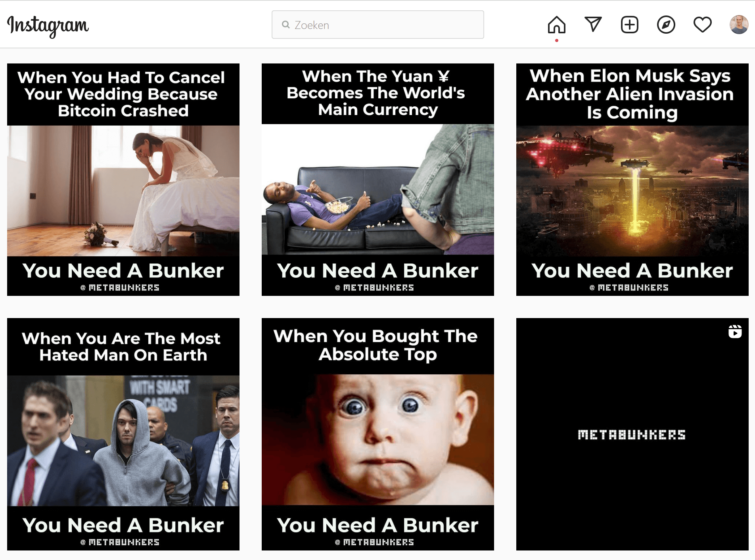
Task: Open Explore compass icon
Action: tap(666, 25)
